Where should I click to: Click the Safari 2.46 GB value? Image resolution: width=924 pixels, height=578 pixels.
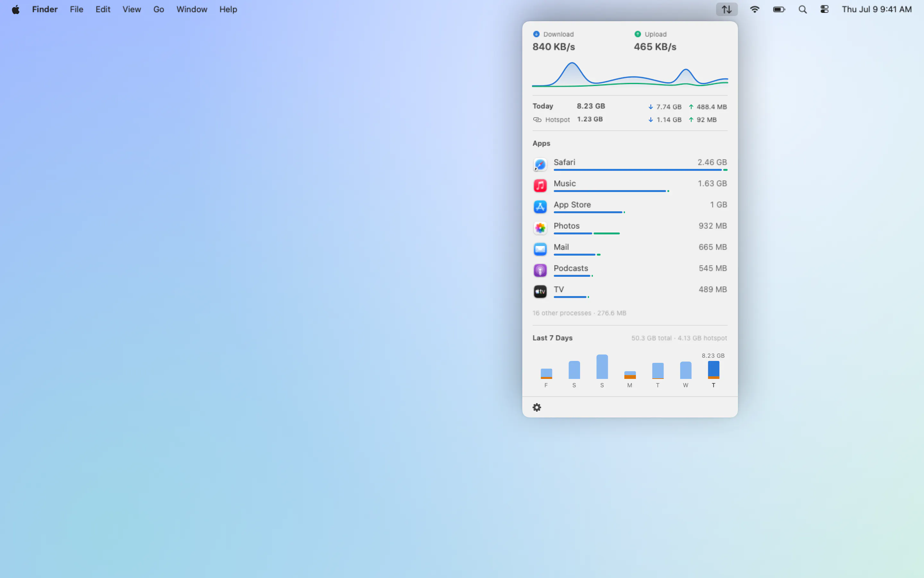(x=712, y=162)
